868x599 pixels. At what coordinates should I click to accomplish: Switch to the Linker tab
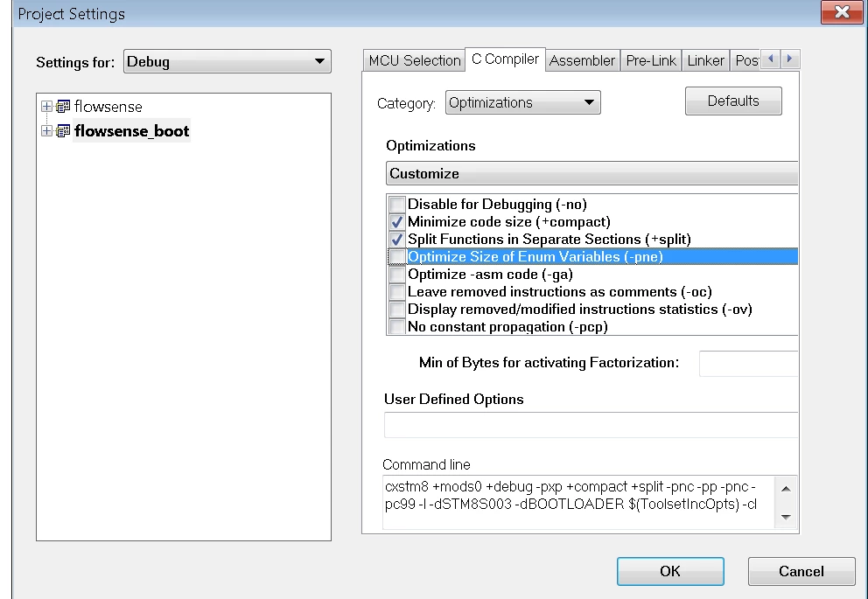click(706, 60)
